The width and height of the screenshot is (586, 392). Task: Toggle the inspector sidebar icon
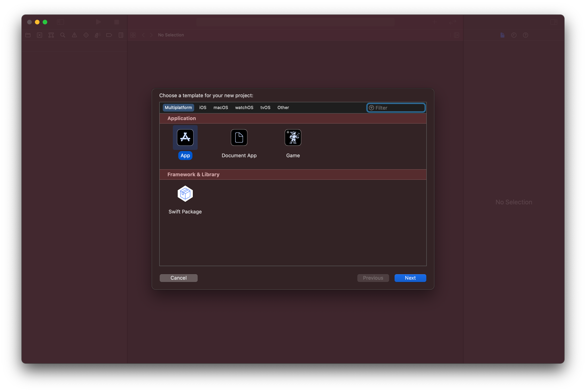coord(553,22)
